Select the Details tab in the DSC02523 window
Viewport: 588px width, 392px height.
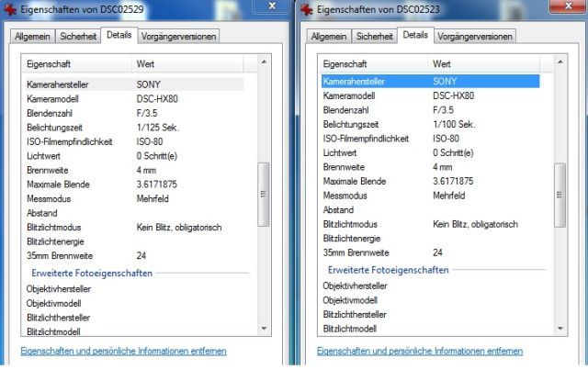pyautogui.click(x=415, y=35)
